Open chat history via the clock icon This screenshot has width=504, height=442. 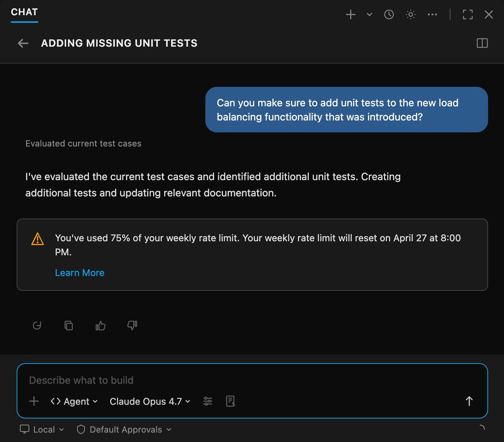[389, 14]
